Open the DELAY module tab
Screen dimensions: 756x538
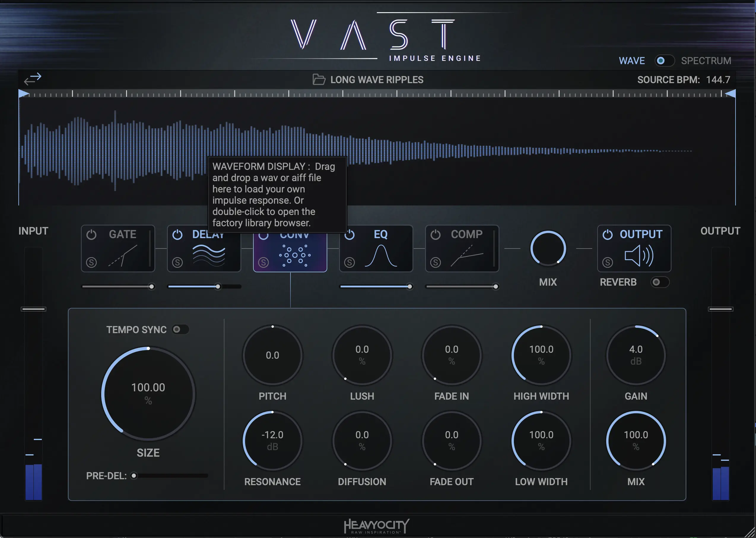204,249
